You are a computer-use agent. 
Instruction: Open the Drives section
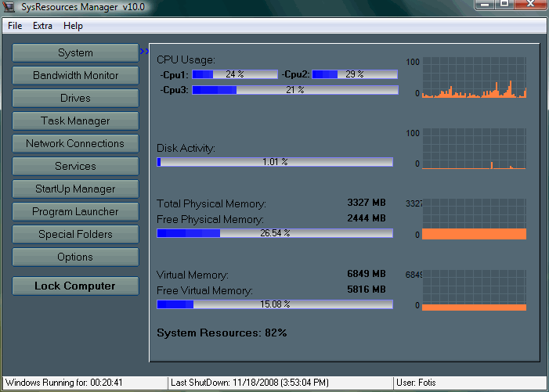click(x=76, y=99)
